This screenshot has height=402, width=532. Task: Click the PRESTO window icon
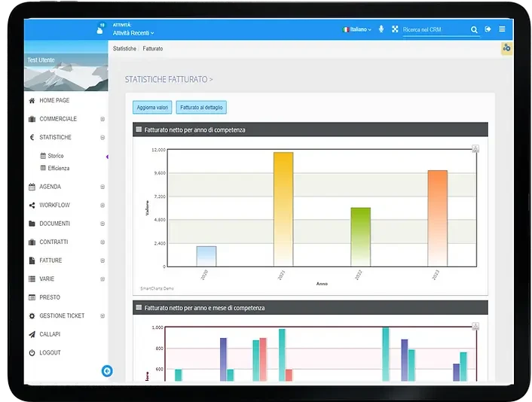coord(32,297)
